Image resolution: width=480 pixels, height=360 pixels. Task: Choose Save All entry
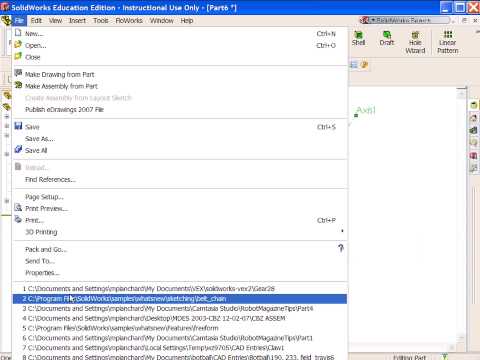point(180,150)
